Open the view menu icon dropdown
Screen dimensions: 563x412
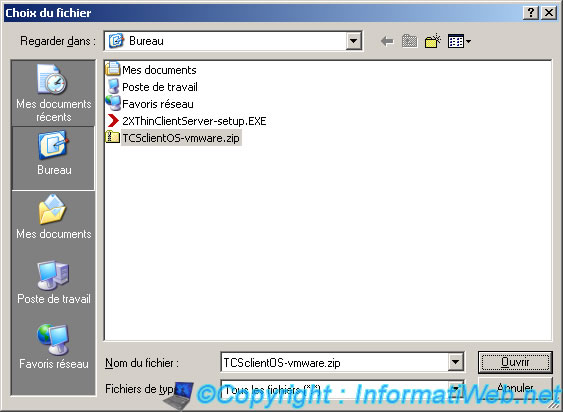tap(459, 41)
